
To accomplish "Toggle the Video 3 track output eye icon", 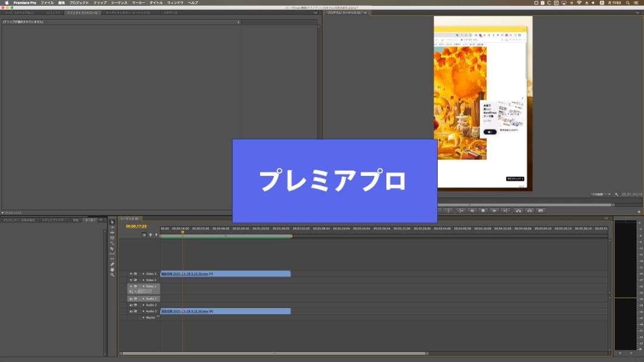I will click(x=131, y=273).
